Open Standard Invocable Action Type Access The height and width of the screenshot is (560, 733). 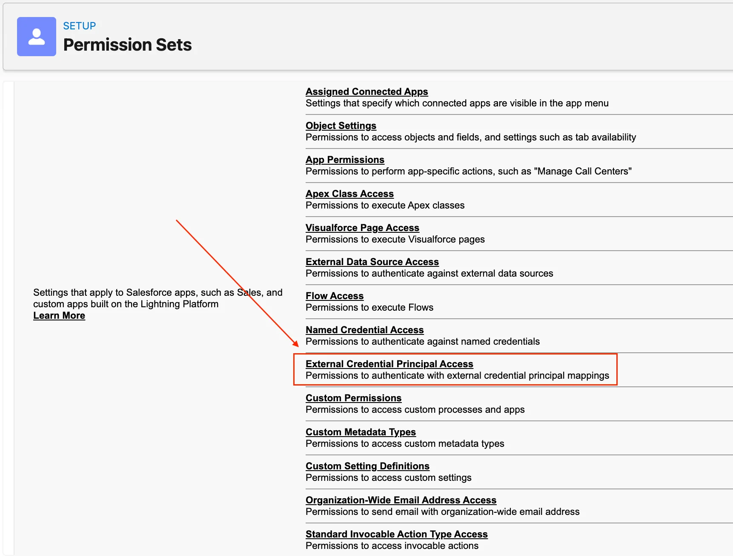[x=396, y=534]
